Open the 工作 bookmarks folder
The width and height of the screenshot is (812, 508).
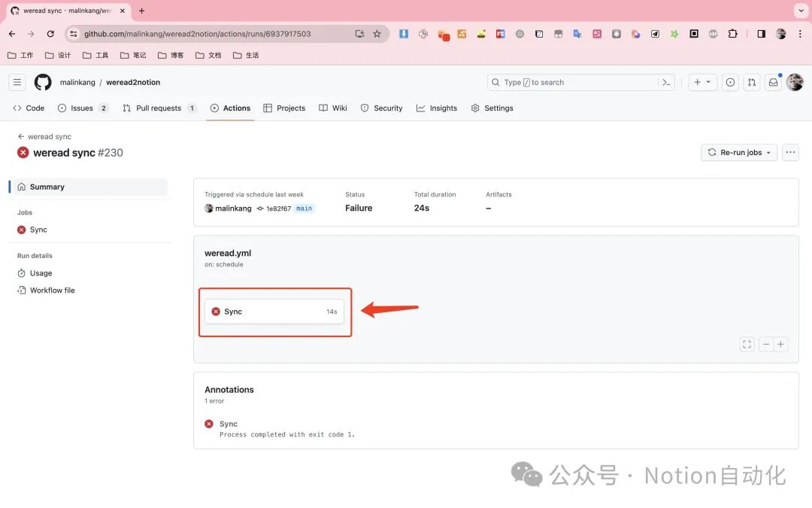(x=20, y=55)
